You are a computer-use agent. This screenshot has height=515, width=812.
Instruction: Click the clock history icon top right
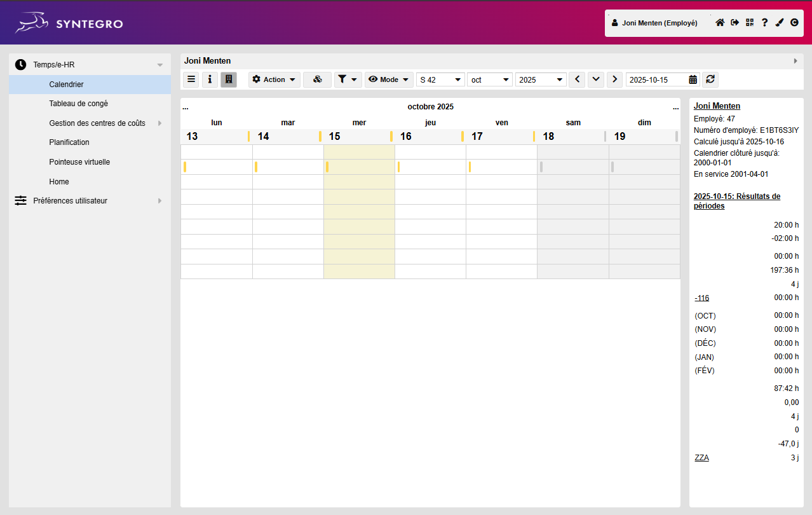click(794, 22)
